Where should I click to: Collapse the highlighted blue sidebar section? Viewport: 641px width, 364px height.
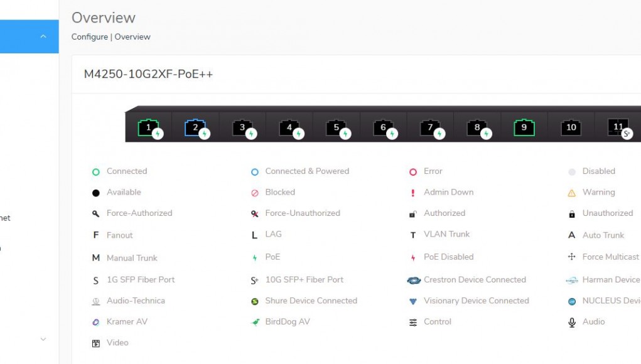pos(43,36)
